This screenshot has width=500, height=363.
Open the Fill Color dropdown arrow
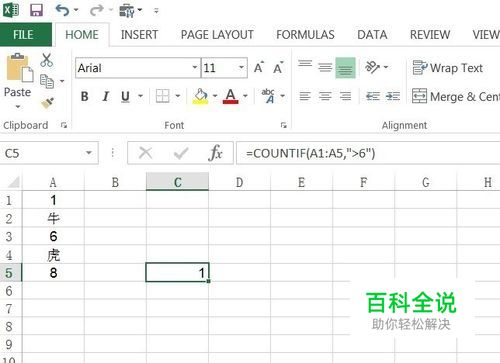point(215,96)
